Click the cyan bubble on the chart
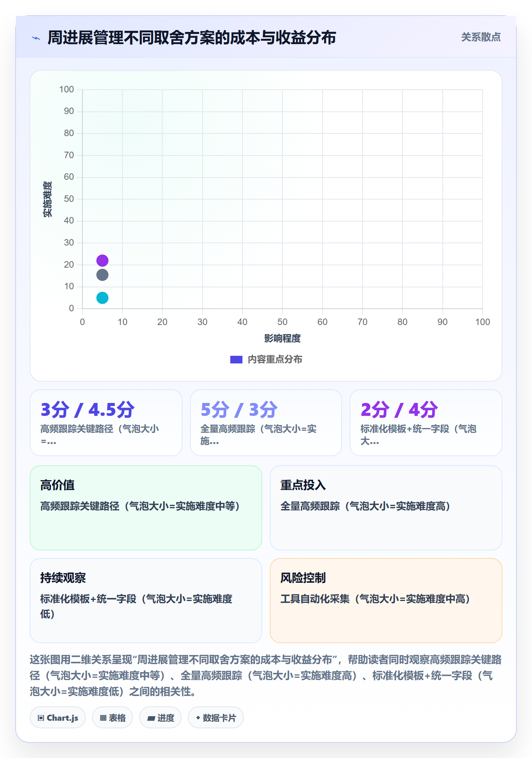Viewport: 532px width, 758px height. (x=102, y=298)
